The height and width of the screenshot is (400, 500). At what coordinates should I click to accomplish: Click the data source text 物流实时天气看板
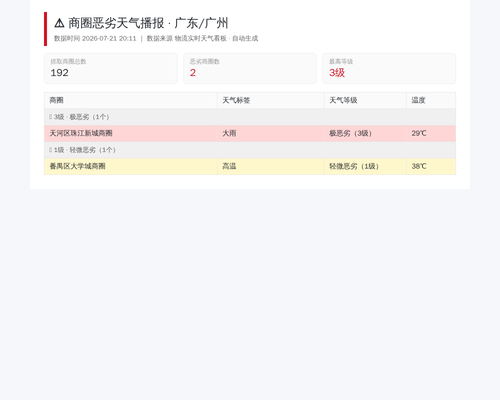201,38
